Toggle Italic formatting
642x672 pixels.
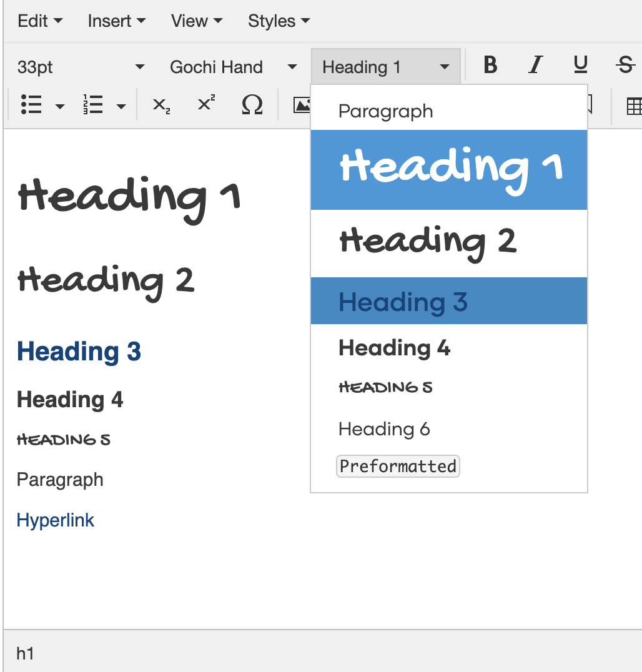(535, 65)
